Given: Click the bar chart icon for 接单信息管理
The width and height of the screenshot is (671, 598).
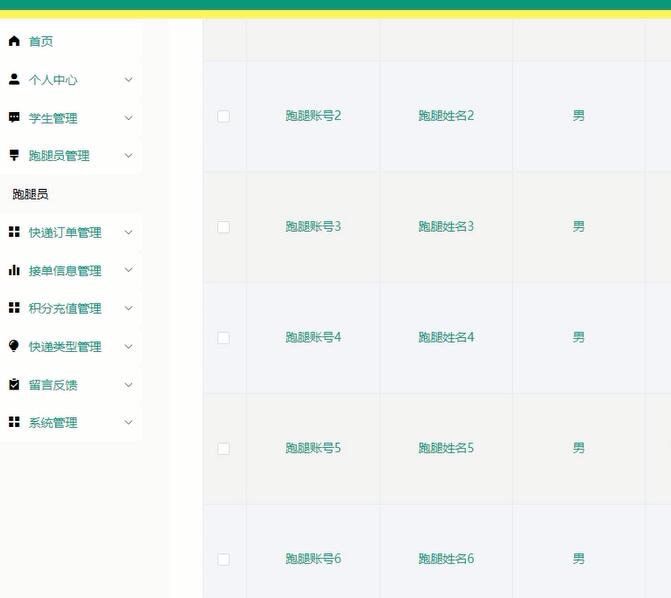Looking at the screenshot, I should [14, 270].
